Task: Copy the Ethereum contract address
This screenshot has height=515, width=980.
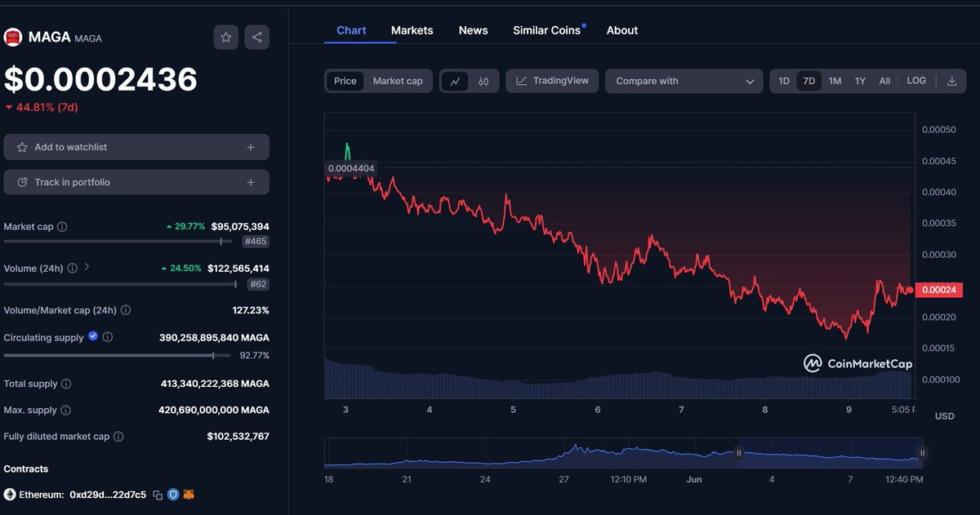Action: pos(158,495)
